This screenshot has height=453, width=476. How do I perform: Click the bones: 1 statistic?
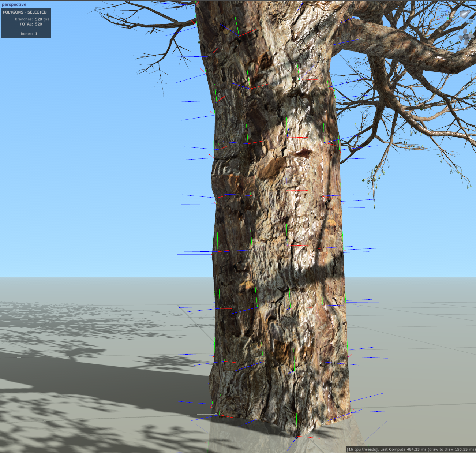[29, 34]
